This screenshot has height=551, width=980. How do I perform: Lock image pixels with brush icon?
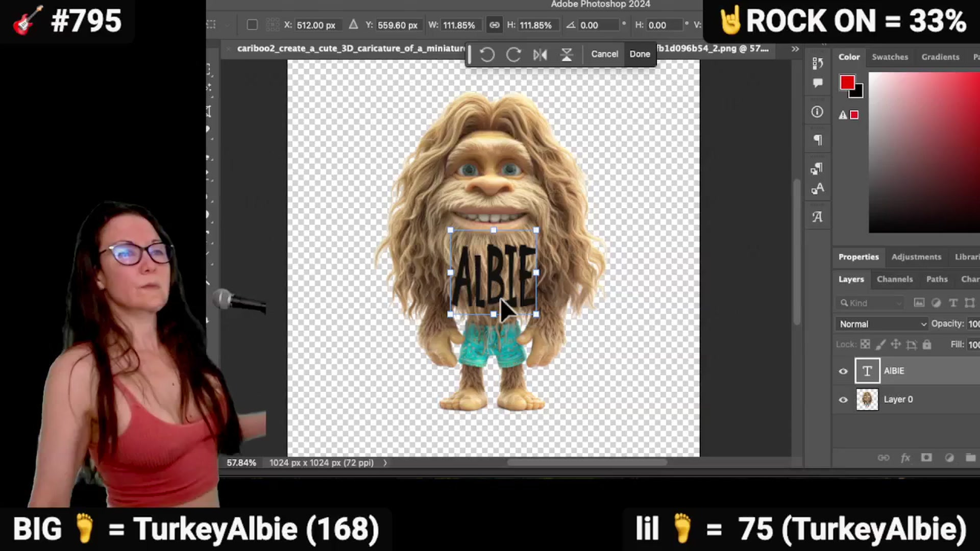880,344
